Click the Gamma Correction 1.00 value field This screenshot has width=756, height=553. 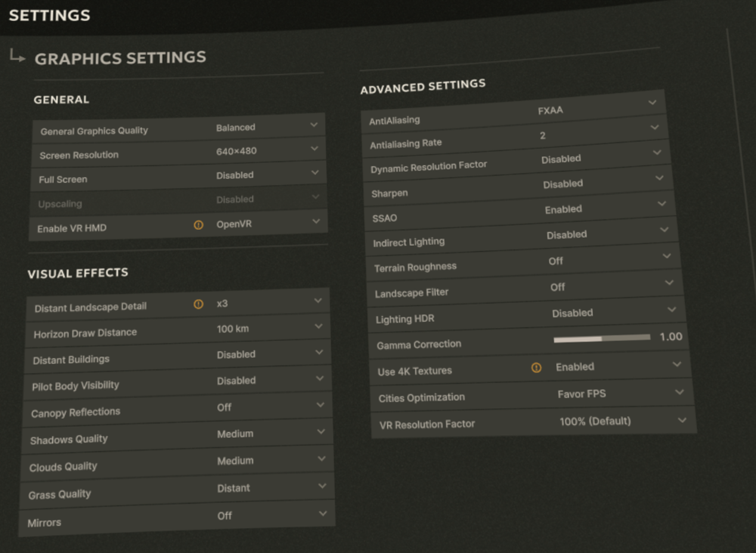[x=671, y=337]
